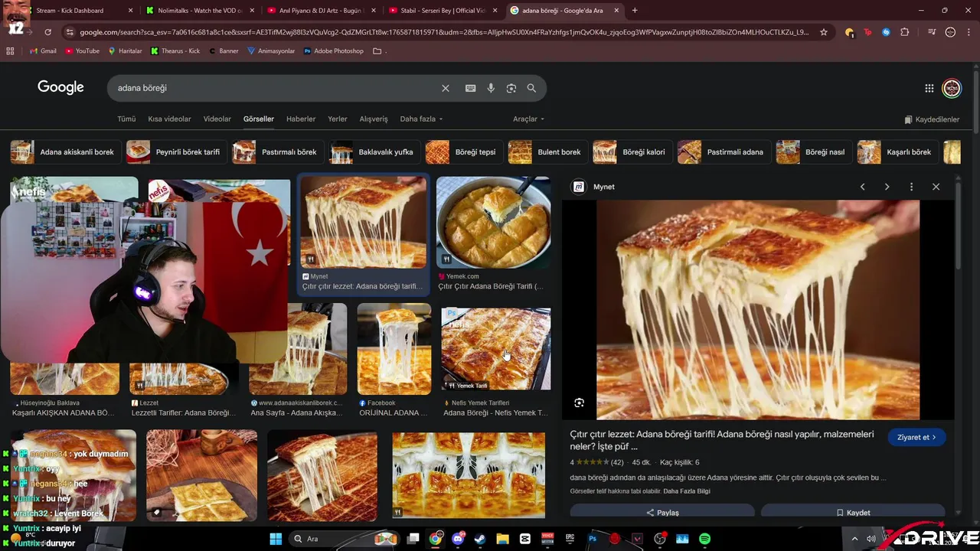Open the Araçlar tools dropdown
The image size is (980, 551).
coord(528,119)
